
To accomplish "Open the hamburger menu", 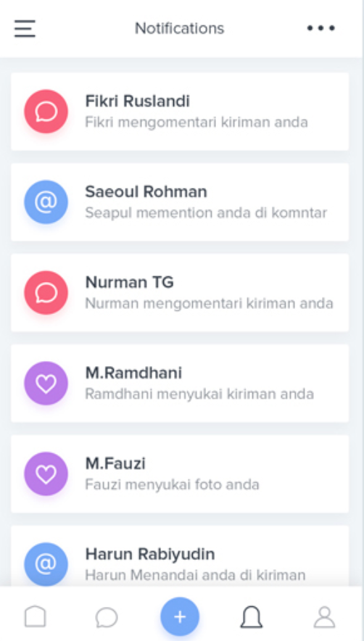I will [25, 28].
